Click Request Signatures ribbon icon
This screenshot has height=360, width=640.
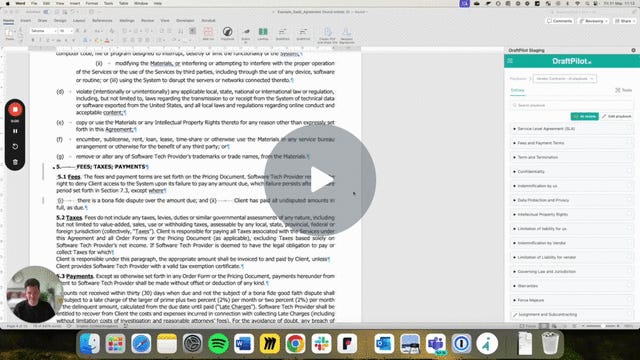(x=347, y=35)
